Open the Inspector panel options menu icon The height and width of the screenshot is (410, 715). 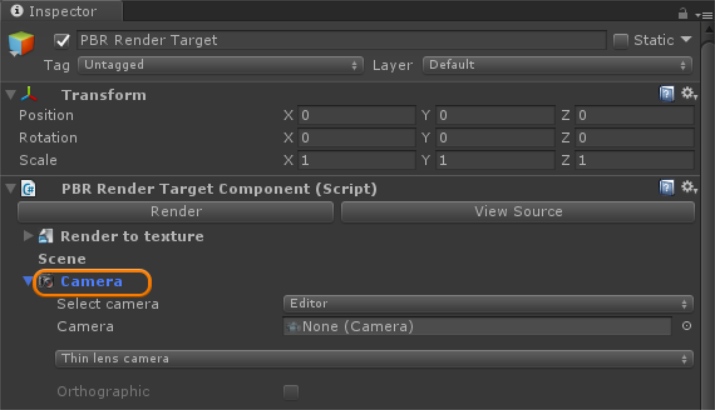[704, 15]
